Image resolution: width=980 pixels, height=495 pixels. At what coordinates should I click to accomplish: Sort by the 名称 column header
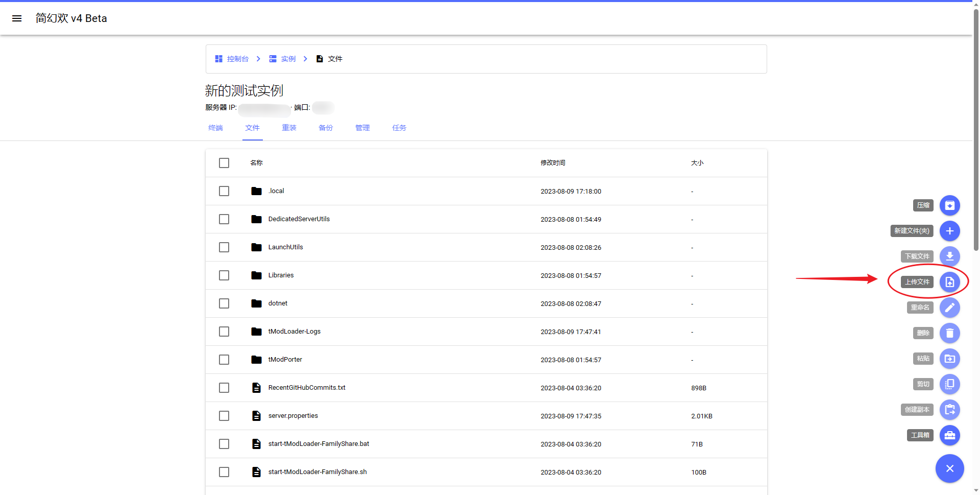click(256, 163)
